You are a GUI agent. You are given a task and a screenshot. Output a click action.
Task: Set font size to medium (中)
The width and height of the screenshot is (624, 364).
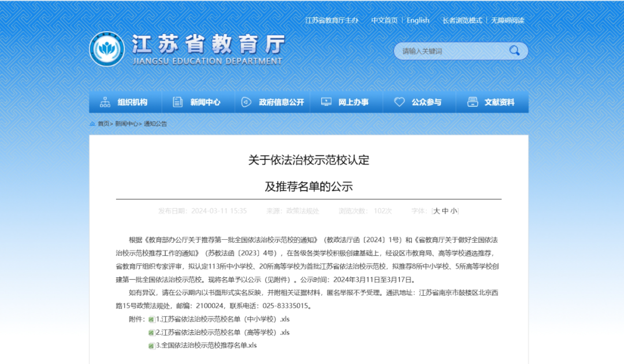(445, 211)
